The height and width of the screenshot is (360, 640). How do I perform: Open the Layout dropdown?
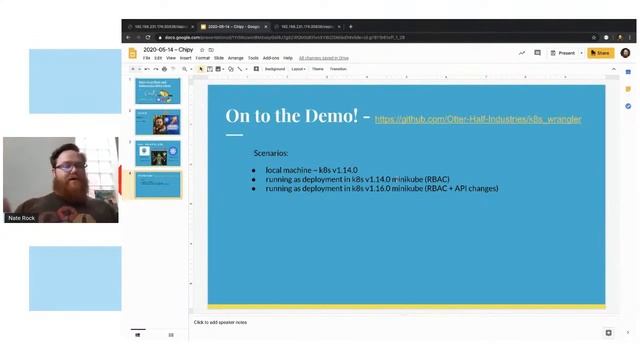point(298,69)
